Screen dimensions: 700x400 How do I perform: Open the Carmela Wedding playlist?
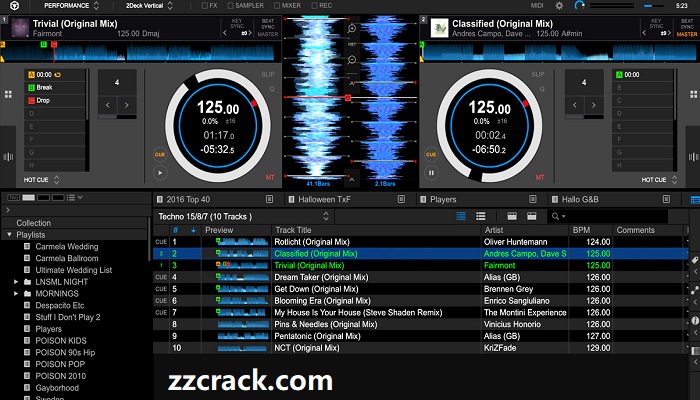67,246
